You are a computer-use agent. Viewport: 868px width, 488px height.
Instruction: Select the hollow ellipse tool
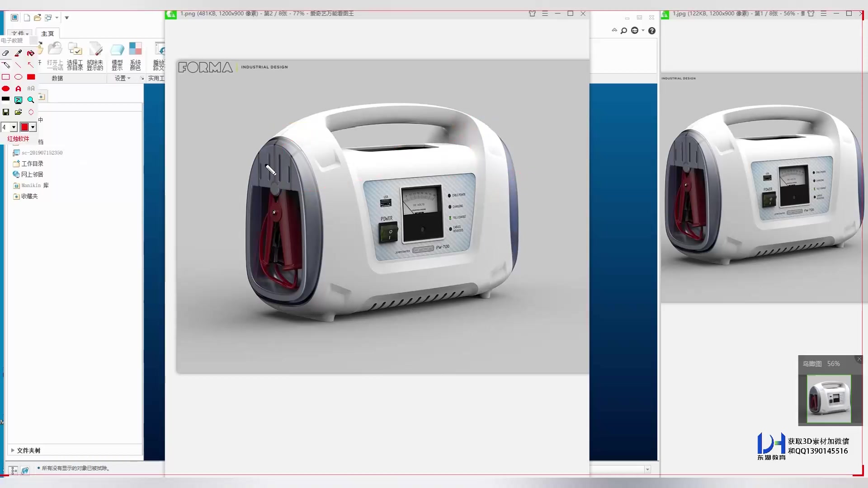[x=18, y=77]
